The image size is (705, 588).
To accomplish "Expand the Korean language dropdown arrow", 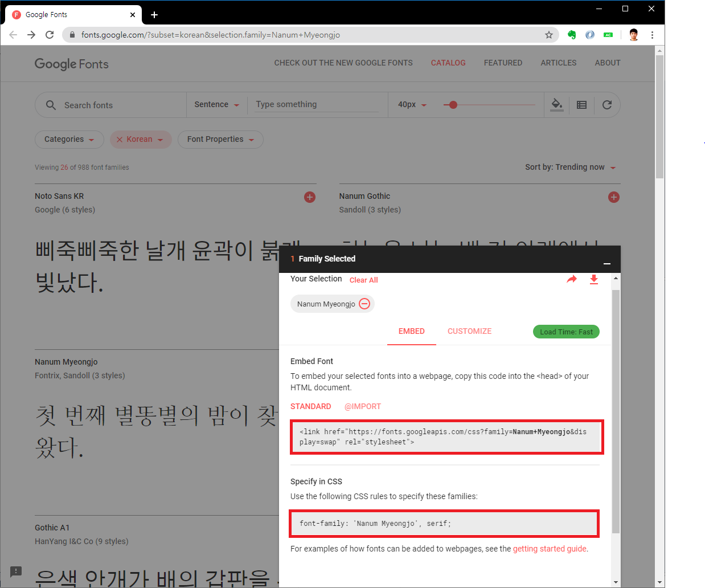I will click(161, 140).
